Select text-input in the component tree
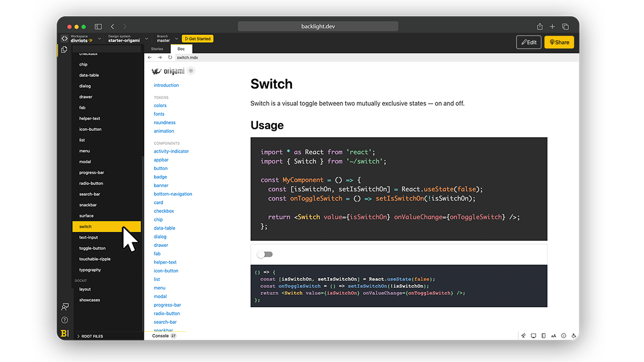The image size is (644, 362). tap(89, 238)
